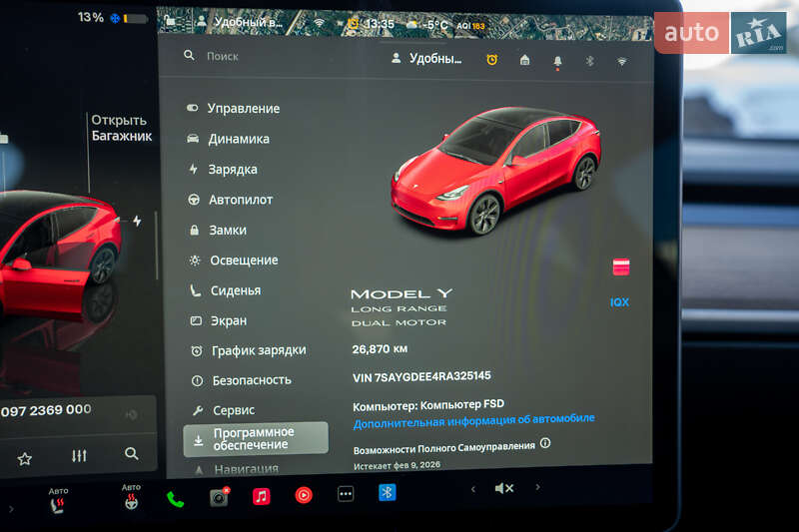Open the Удобны... driver profile selector
Image resolution: width=799 pixels, height=532 pixels.
426,59
